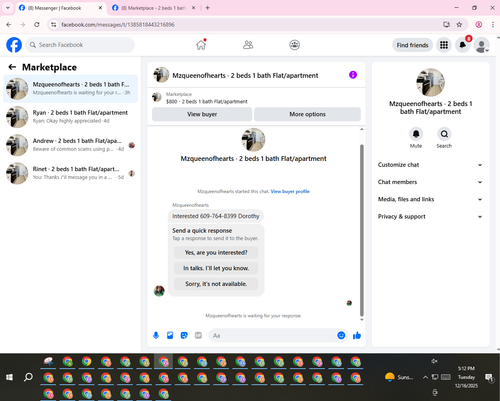Reload the page
The width and height of the screenshot is (500, 401).
pyautogui.click(x=37, y=24)
